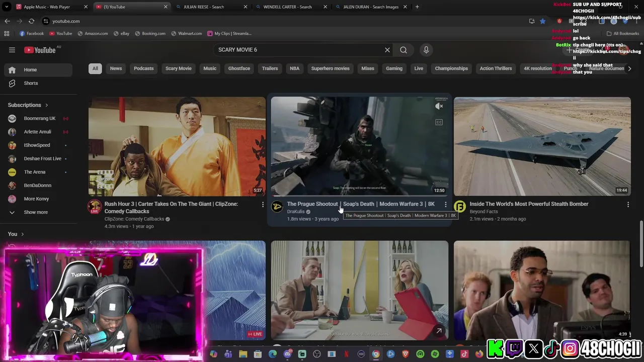Reload the page
644x362 pixels.
(x=31, y=21)
